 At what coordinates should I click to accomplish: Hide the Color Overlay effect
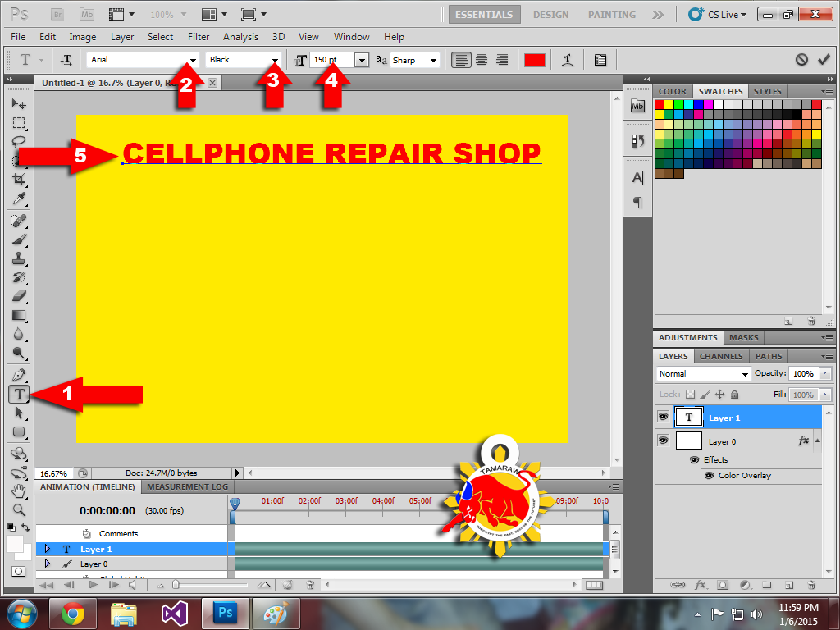pyautogui.click(x=709, y=476)
